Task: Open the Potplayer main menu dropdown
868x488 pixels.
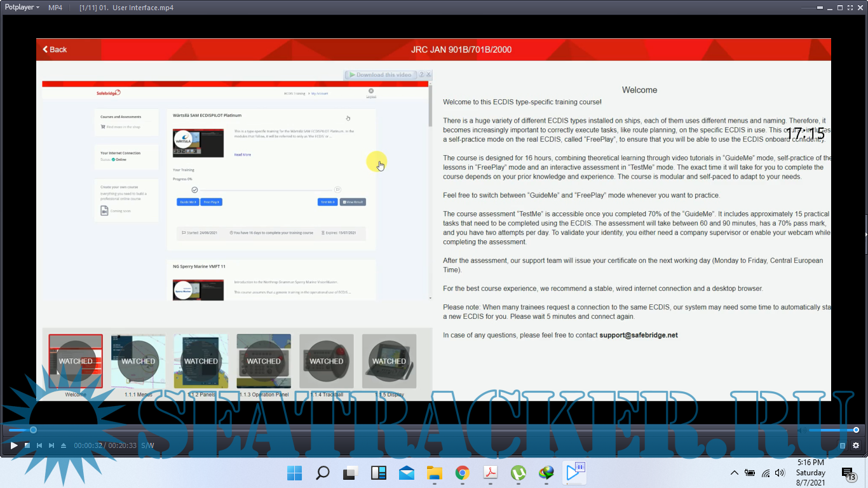Action: 22,8
